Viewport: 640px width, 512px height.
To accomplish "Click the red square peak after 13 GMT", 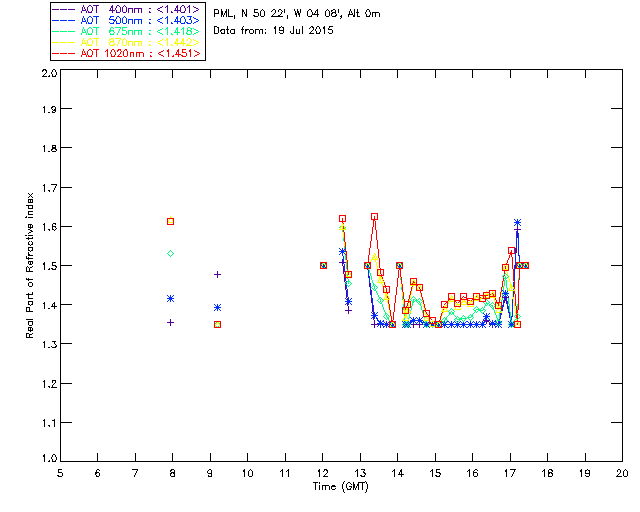I will click(374, 216).
